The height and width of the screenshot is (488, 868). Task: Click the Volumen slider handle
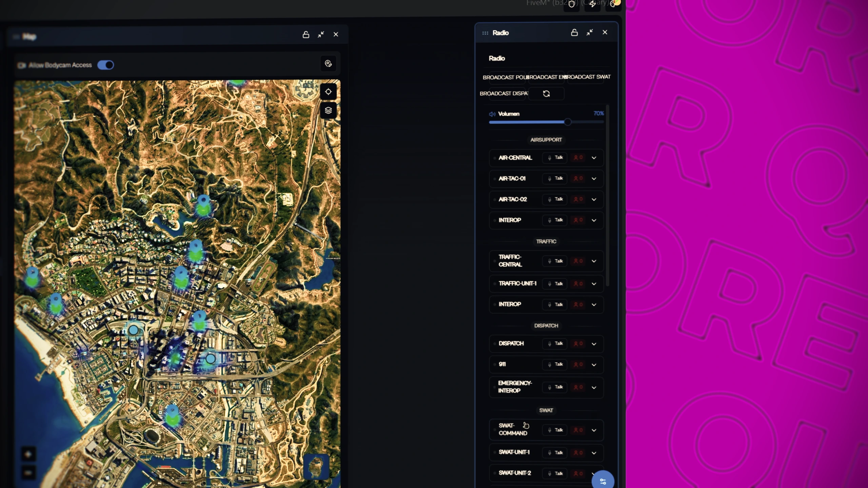click(x=568, y=122)
